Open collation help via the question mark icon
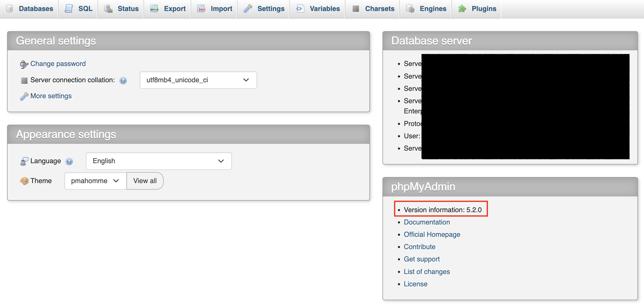Image resolution: width=644 pixels, height=307 pixels. pyautogui.click(x=123, y=80)
